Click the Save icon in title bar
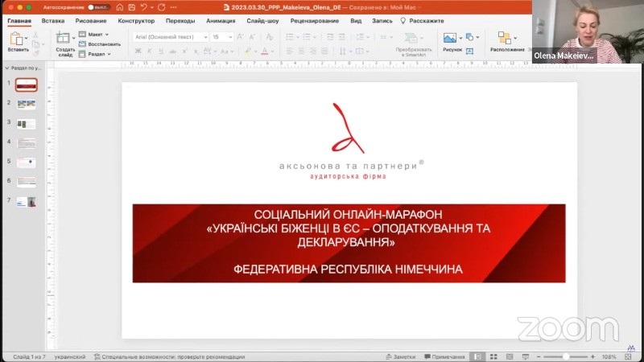Viewport: 644px width, 362px height. (131, 7)
